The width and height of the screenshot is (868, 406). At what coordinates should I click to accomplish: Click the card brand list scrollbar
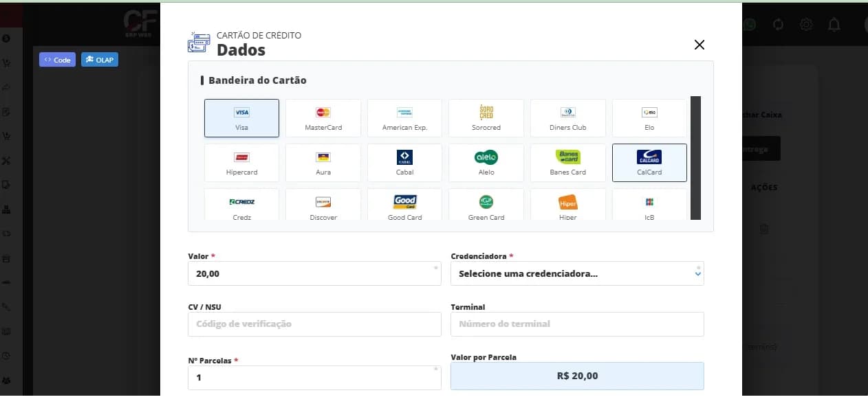point(695,158)
